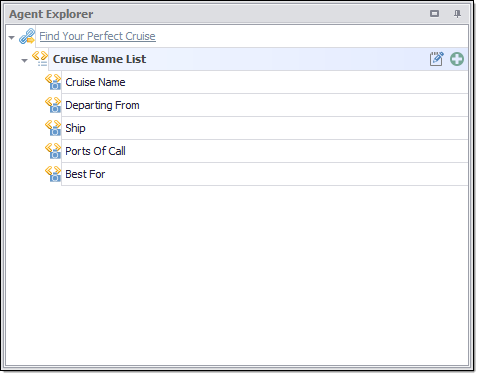Click the edit notepad icon on Cruise Name List
The image size is (479, 376).
pos(436,59)
